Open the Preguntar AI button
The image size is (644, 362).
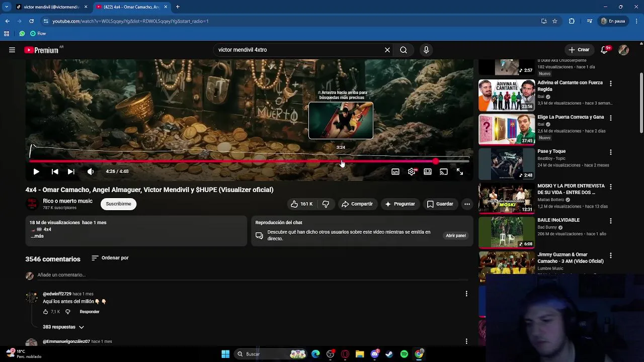tap(399, 204)
